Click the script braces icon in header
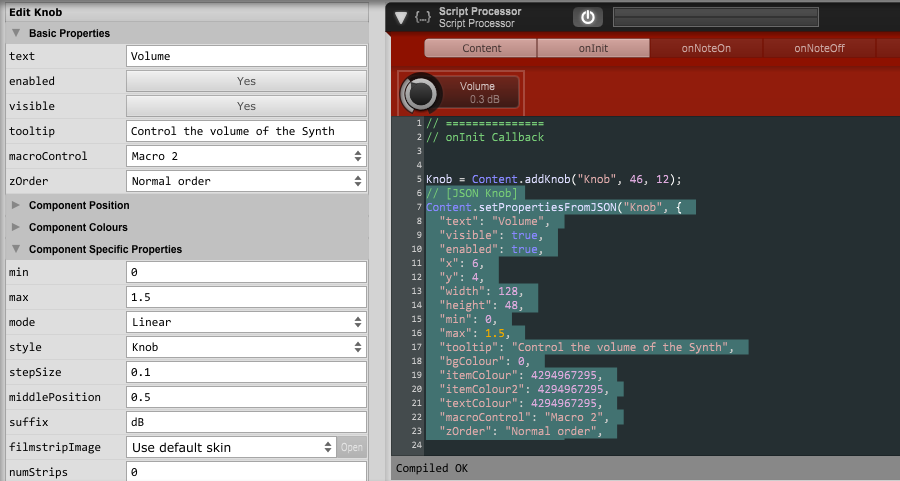The width and height of the screenshot is (900, 481). pyautogui.click(x=423, y=18)
